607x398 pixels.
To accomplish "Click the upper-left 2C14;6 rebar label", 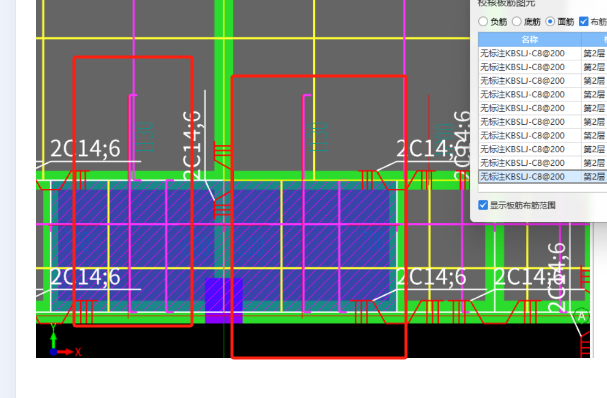I will (85, 149).
